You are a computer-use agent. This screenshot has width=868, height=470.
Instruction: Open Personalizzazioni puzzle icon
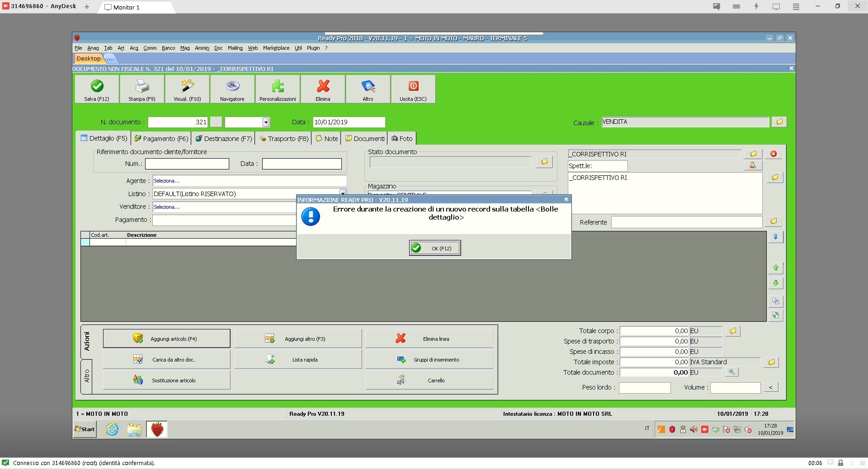(278, 89)
